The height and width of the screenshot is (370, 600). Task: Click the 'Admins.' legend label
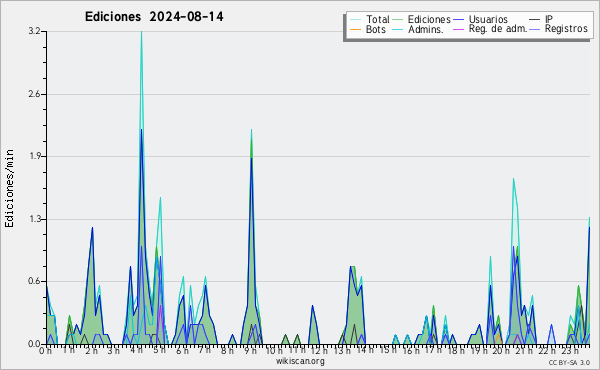(x=426, y=29)
